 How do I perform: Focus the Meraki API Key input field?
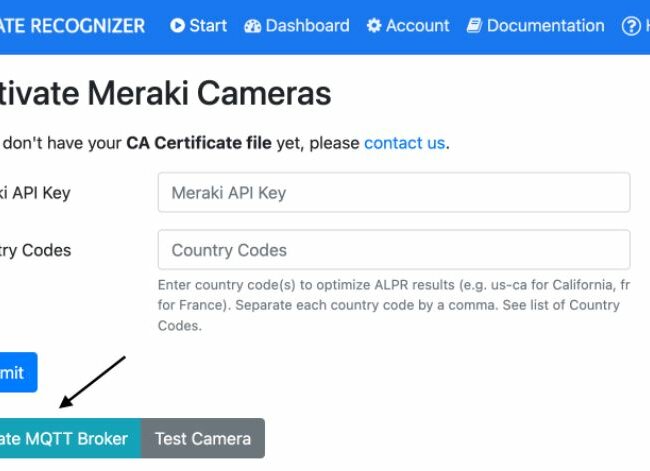tap(394, 192)
